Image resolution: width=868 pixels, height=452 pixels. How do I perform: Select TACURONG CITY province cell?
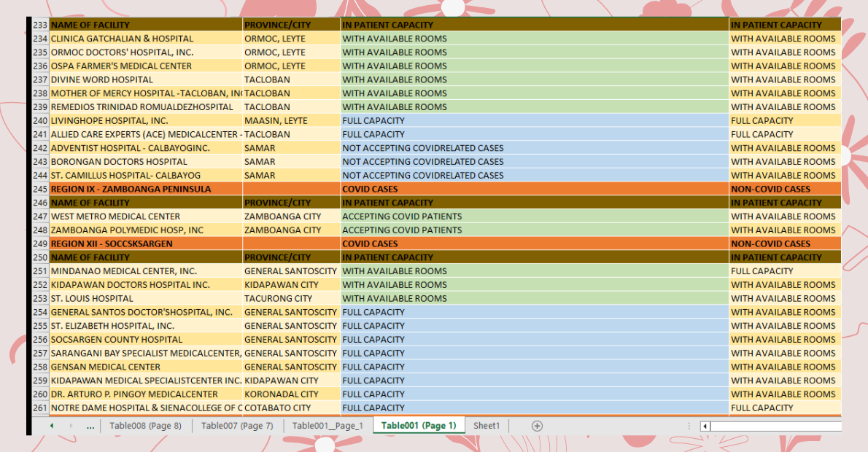[x=291, y=298]
